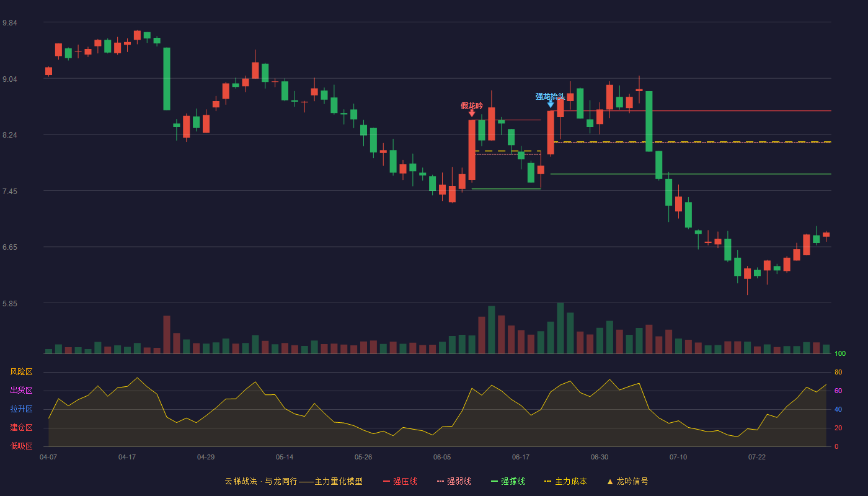Click the 05-14 date label
The width and height of the screenshot is (868, 496).
point(285,457)
